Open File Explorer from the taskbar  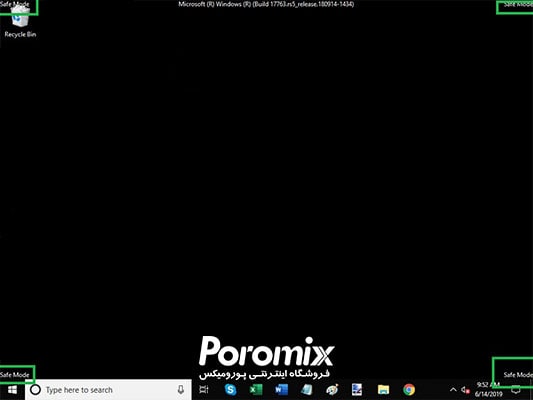(x=383, y=390)
